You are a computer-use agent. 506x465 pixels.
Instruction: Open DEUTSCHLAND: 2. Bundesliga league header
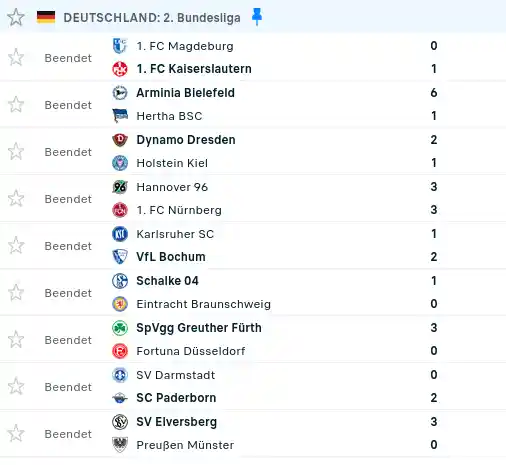click(152, 18)
